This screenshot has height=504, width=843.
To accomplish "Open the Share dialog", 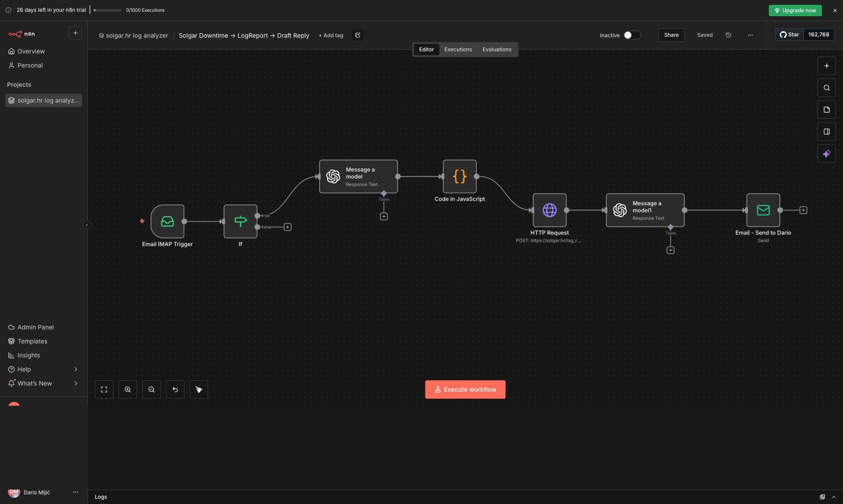I will coord(671,35).
